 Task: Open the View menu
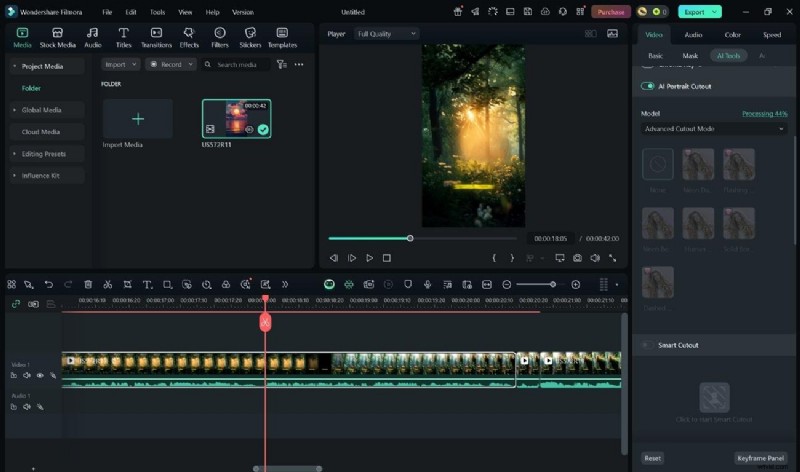coord(185,12)
